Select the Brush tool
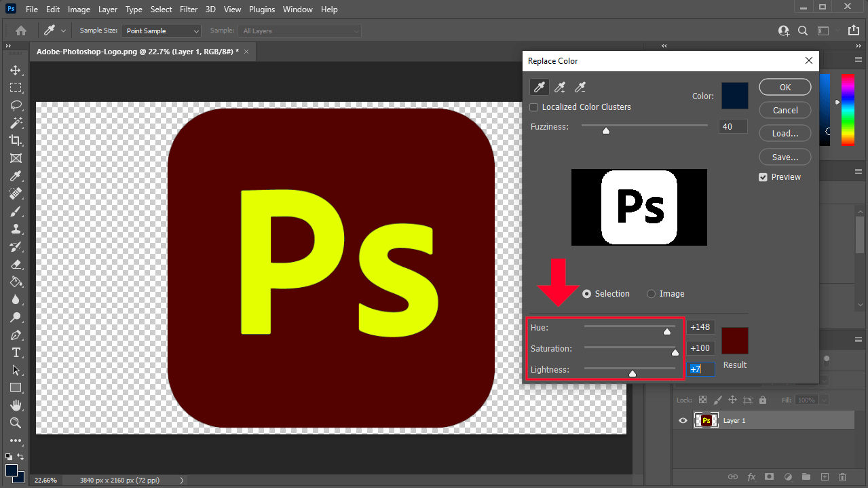 pos(16,211)
